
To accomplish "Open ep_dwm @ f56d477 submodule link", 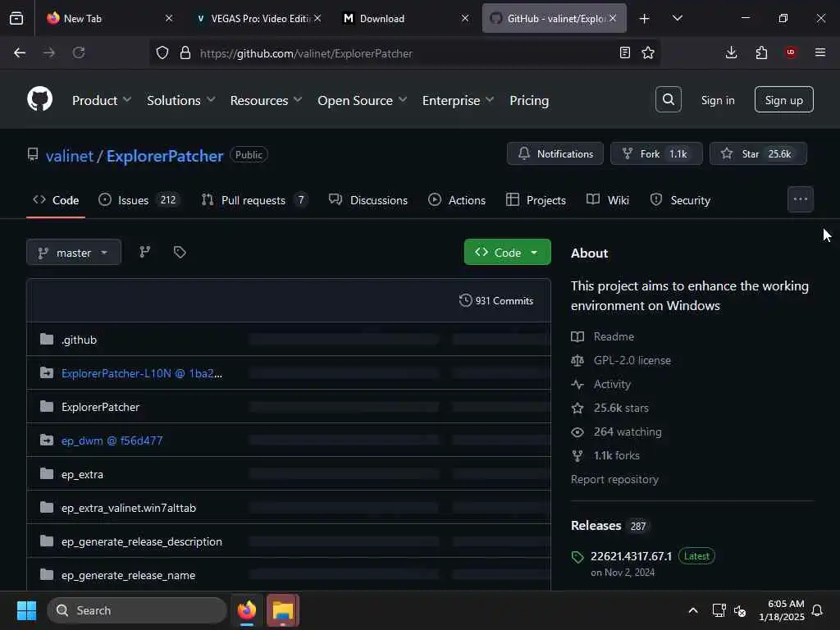I will point(112,441).
